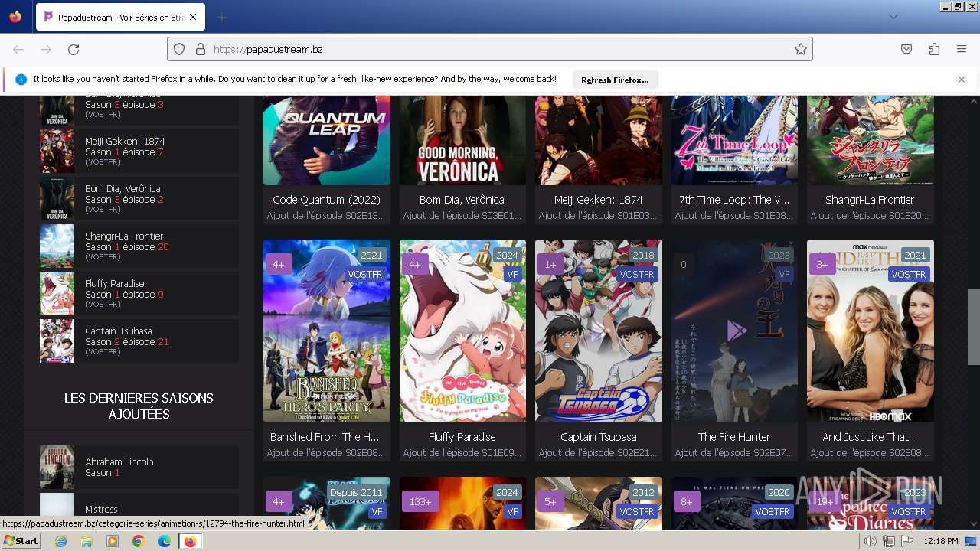980x551 pixels.
Task: Click the Firefox taskbar button
Action: pos(191,541)
